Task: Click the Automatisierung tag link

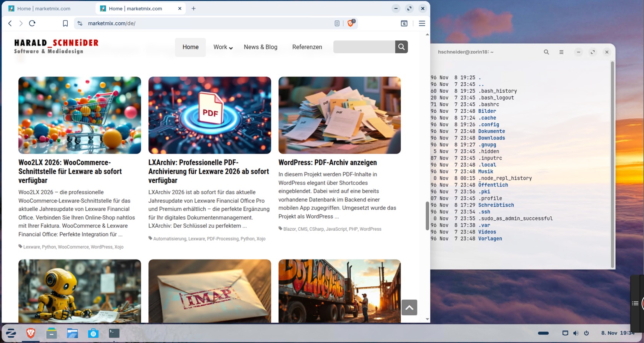Action: 170,239
